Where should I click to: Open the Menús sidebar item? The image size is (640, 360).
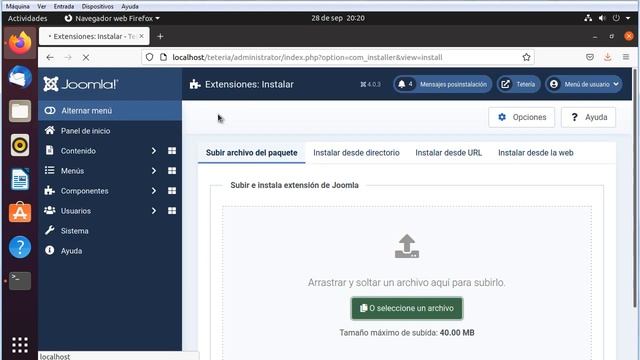click(x=72, y=171)
